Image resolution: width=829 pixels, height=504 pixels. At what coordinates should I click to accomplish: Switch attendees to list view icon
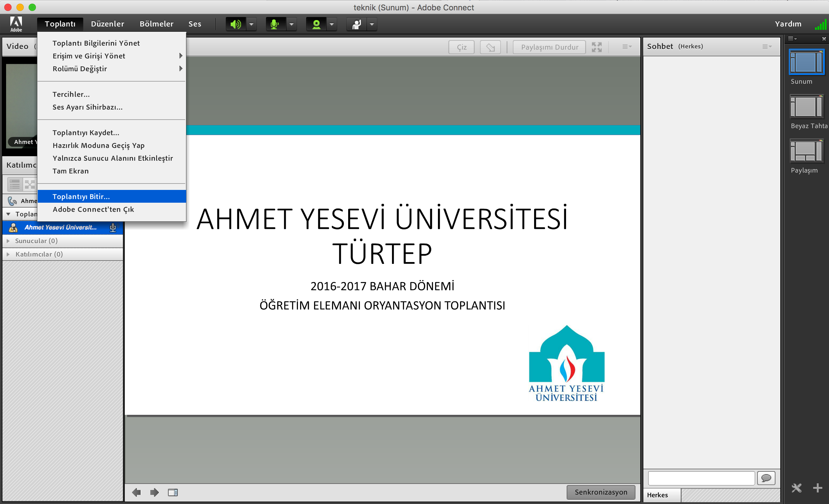[15, 184]
